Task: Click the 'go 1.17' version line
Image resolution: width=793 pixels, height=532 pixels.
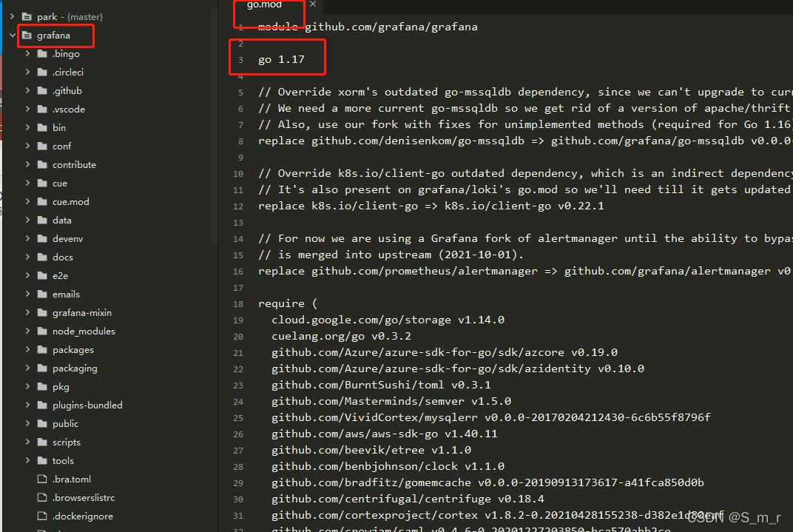Action: [x=281, y=60]
